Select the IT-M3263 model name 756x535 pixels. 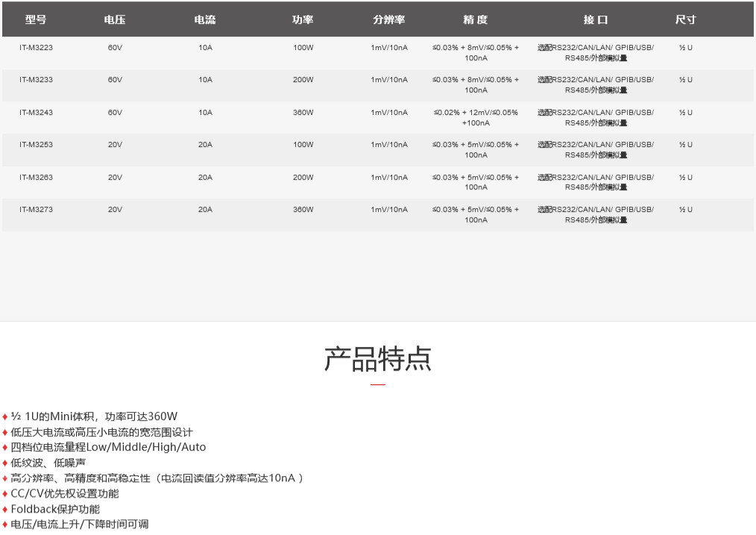point(36,178)
